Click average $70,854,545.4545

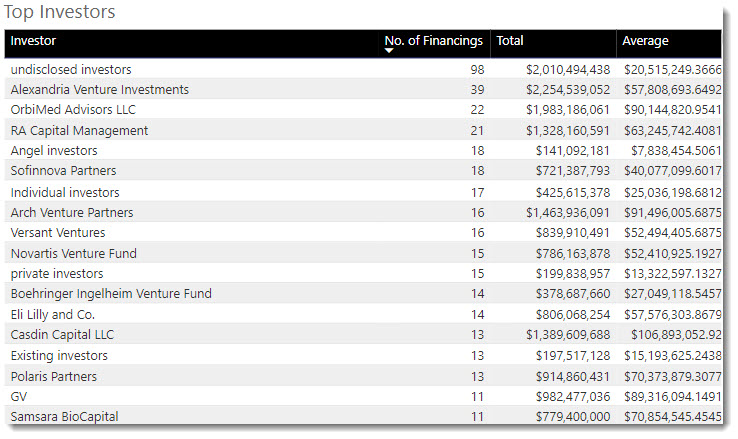pyautogui.click(x=673, y=416)
